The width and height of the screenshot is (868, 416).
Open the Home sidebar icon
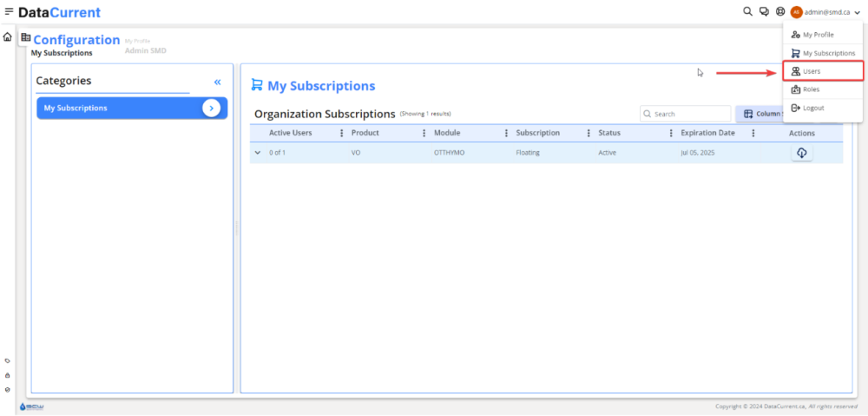coord(7,37)
